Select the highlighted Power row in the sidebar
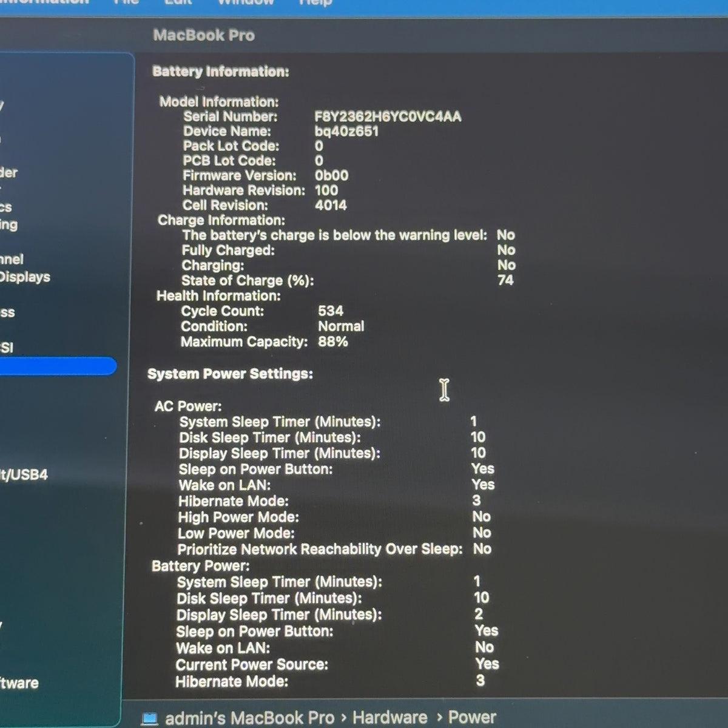728x728 pixels. click(x=58, y=366)
